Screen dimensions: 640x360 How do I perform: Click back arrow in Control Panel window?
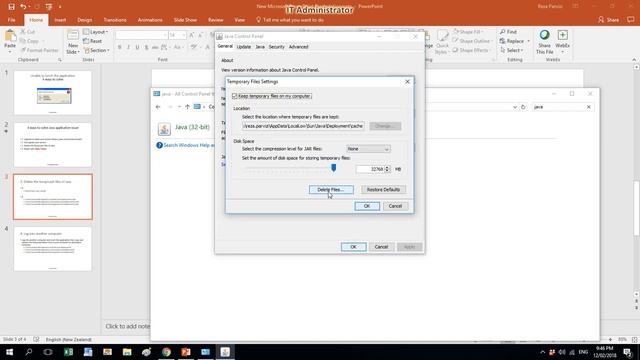pyautogui.click(x=158, y=107)
